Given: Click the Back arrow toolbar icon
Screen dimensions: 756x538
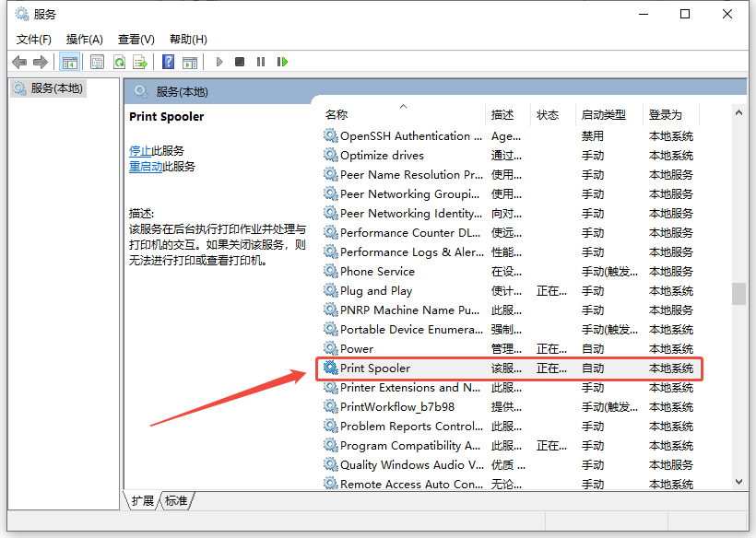Looking at the screenshot, I should [19, 62].
